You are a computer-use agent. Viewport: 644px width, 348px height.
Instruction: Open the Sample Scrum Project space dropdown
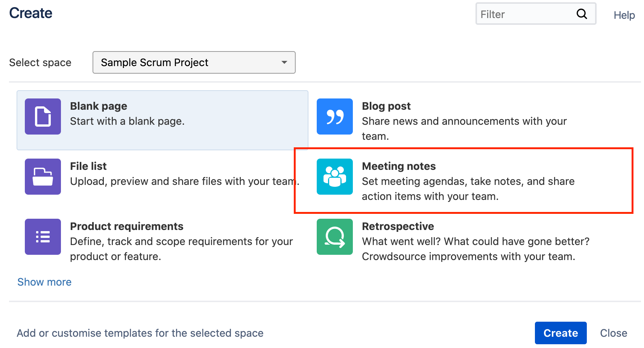[194, 62]
